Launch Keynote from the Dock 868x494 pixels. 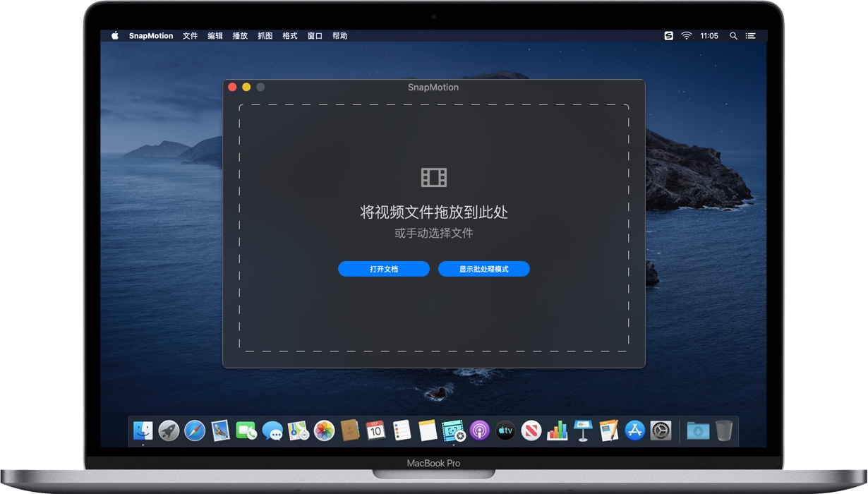coord(582,430)
